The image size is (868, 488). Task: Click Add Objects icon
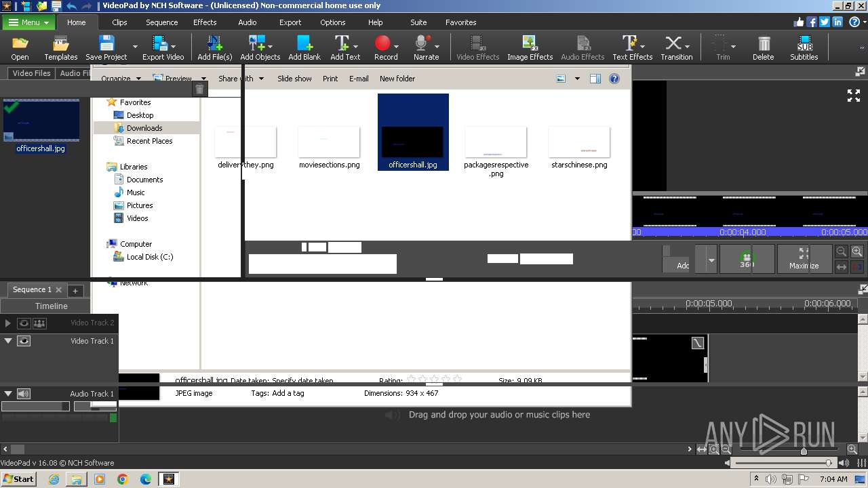256,47
